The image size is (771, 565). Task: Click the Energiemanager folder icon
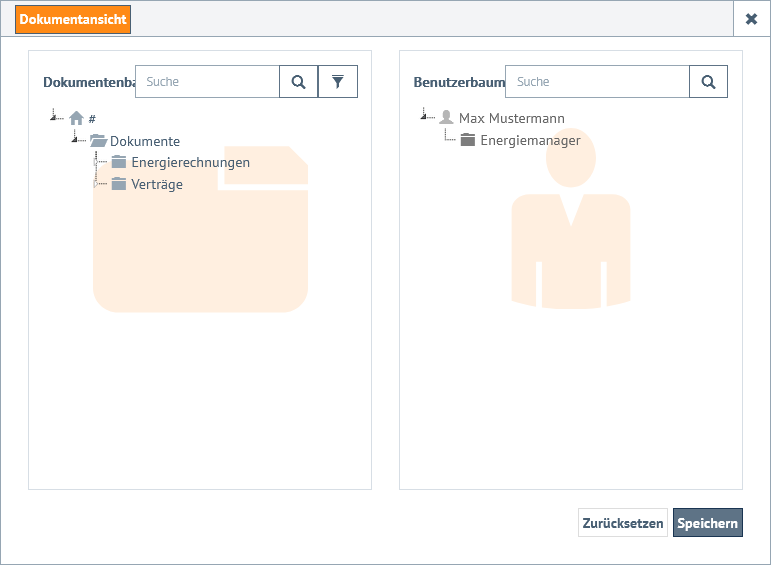coord(467,140)
